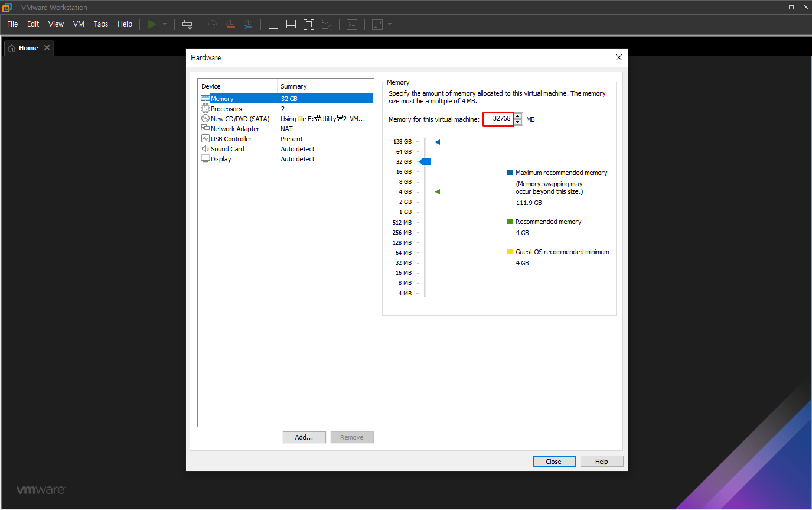Click the 8 GB slider label
Screen dimensions: 812x510
point(405,182)
